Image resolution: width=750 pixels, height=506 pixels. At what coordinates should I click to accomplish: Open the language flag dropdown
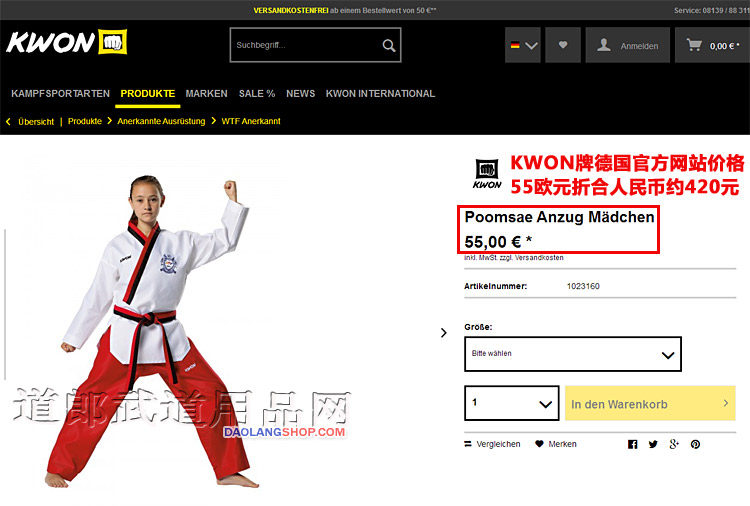tap(523, 45)
